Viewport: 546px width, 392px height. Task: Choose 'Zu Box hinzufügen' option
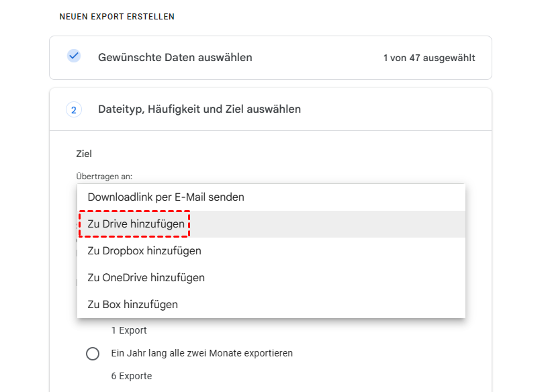coord(132,305)
